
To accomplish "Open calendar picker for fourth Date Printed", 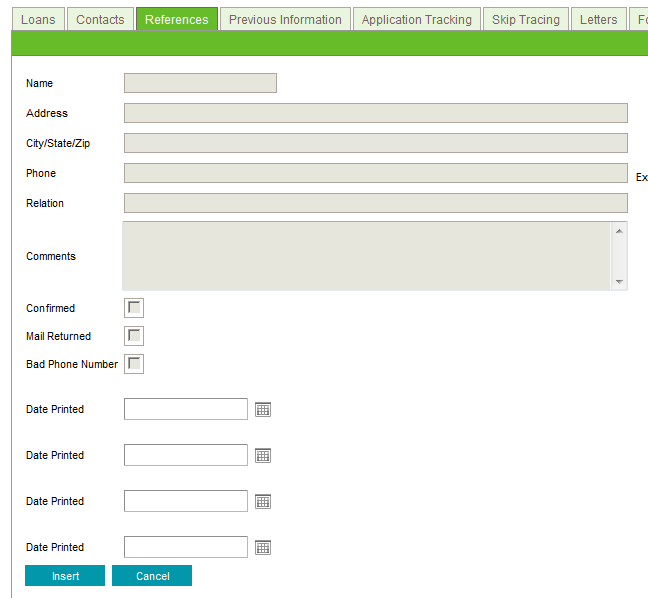I will click(263, 547).
